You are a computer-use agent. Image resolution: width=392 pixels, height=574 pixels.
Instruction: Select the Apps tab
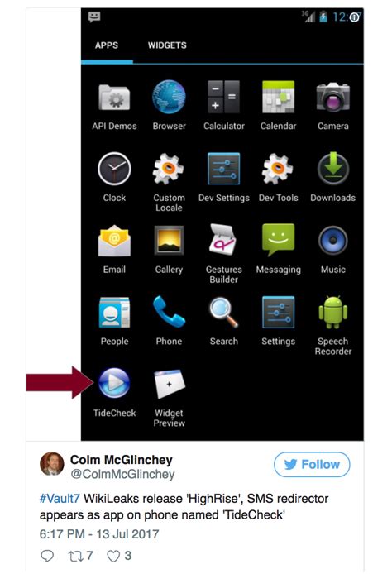[x=107, y=45]
